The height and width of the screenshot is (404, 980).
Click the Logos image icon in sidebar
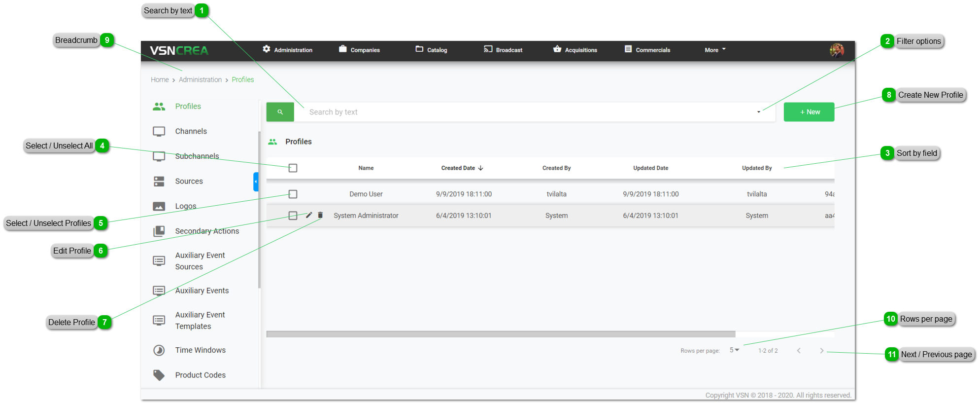(x=159, y=206)
